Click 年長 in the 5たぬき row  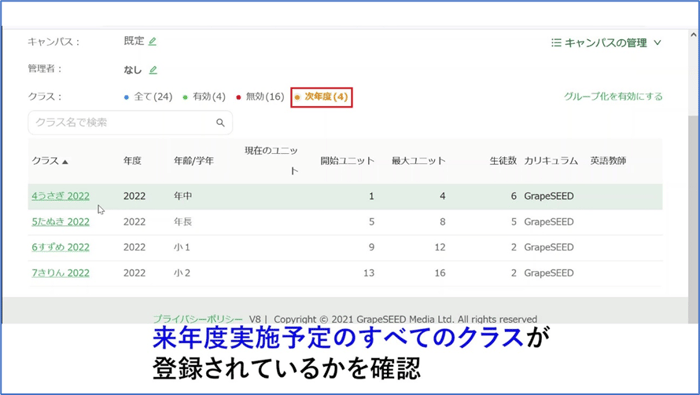[x=183, y=222]
